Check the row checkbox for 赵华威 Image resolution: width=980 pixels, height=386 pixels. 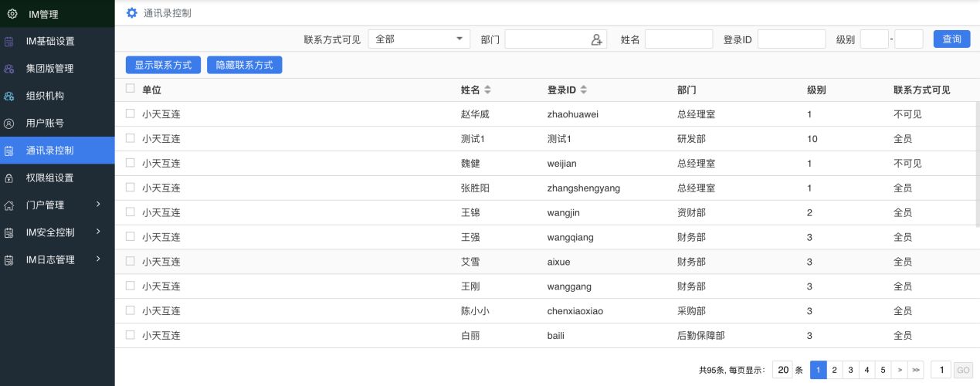pos(130,113)
